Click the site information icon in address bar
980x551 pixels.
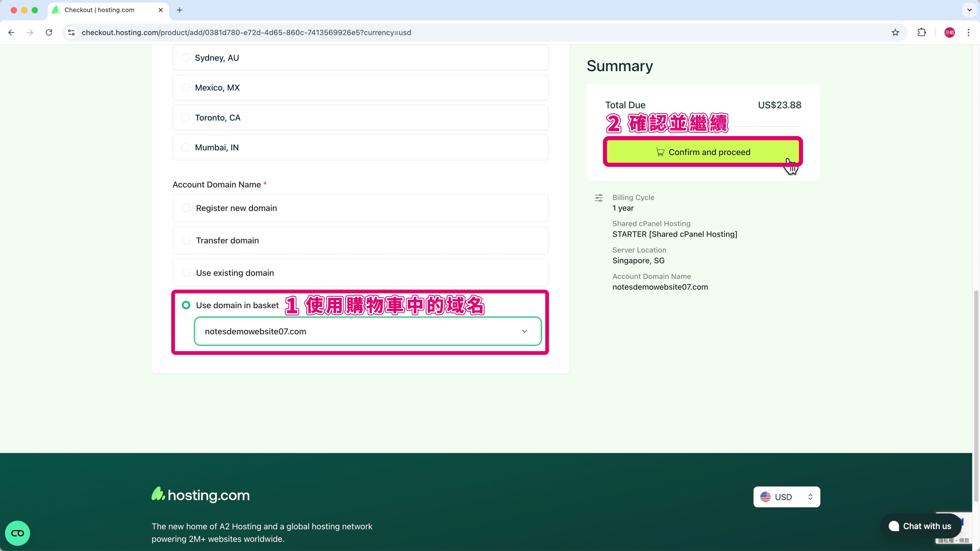click(71, 32)
